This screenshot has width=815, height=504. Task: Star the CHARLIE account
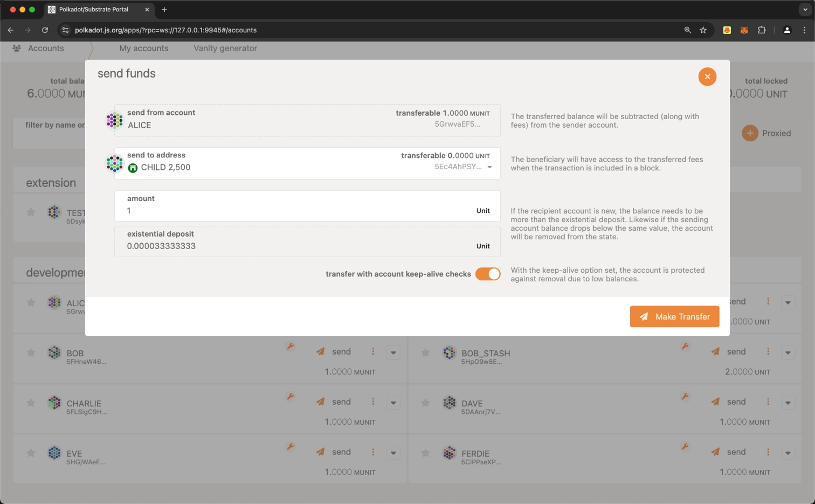click(31, 403)
